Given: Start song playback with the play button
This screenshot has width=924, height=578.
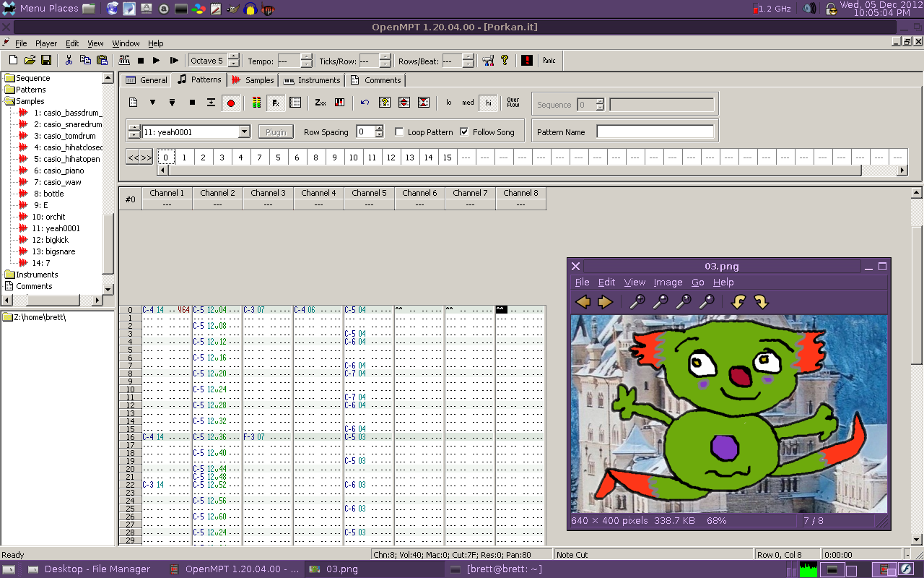Looking at the screenshot, I should click(x=157, y=61).
